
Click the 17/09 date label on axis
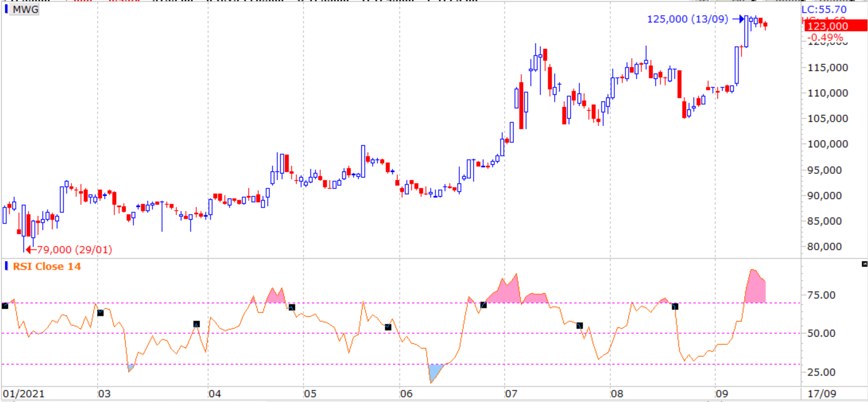coord(821,394)
